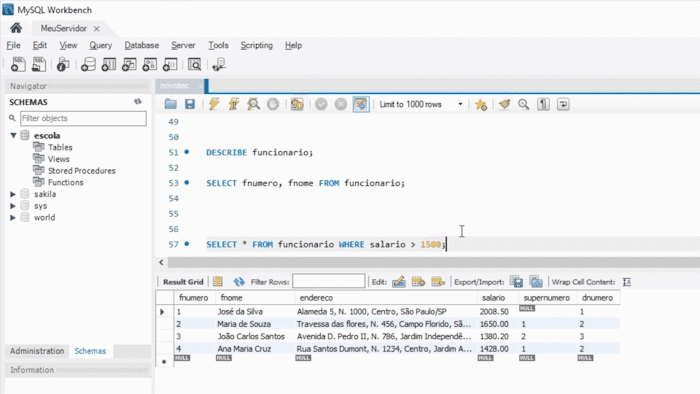Select Tables under escola
Screen dimensions: 700x394
(x=60, y=147)
